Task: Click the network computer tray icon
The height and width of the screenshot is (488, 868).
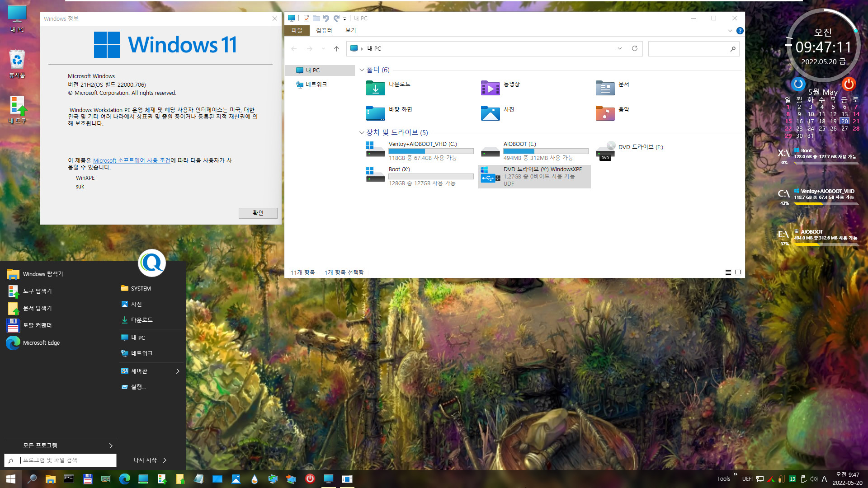Action: pos(760,479)
